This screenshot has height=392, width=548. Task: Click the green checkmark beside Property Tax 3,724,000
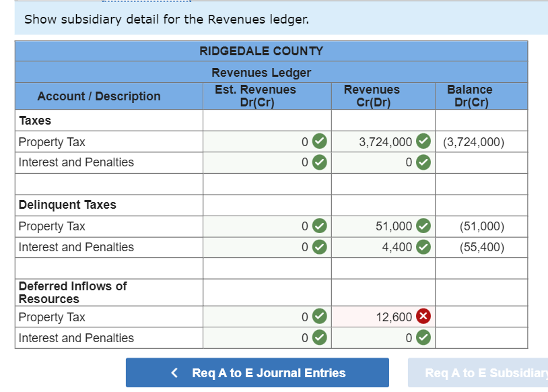[424, 141]
